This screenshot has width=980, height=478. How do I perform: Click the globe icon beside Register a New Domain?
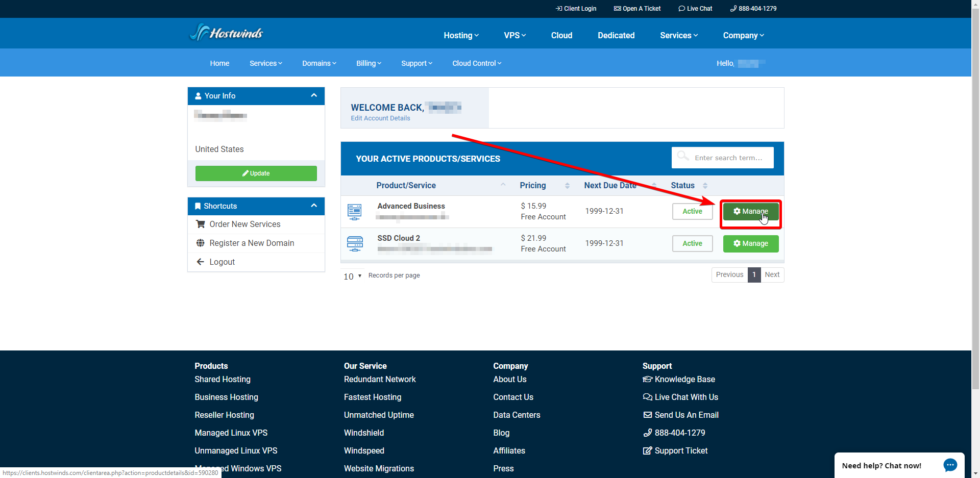201,243
